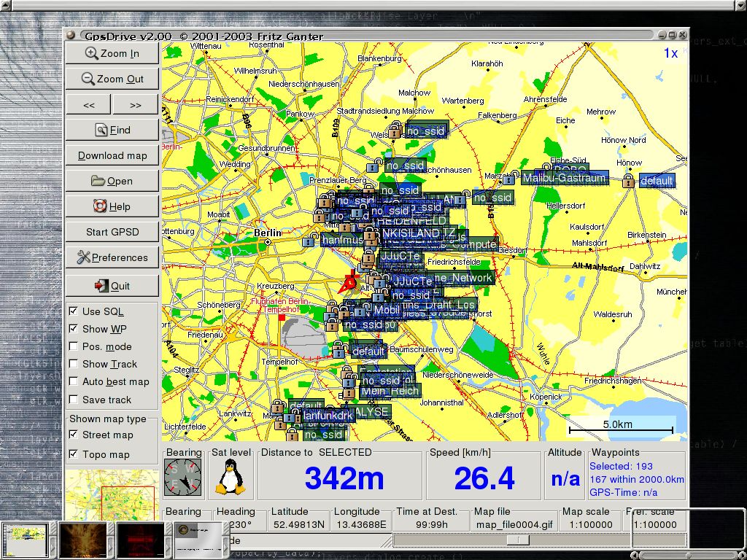Enable the Save track checkbox
The image size is (747, 560).
click(74, 400)
